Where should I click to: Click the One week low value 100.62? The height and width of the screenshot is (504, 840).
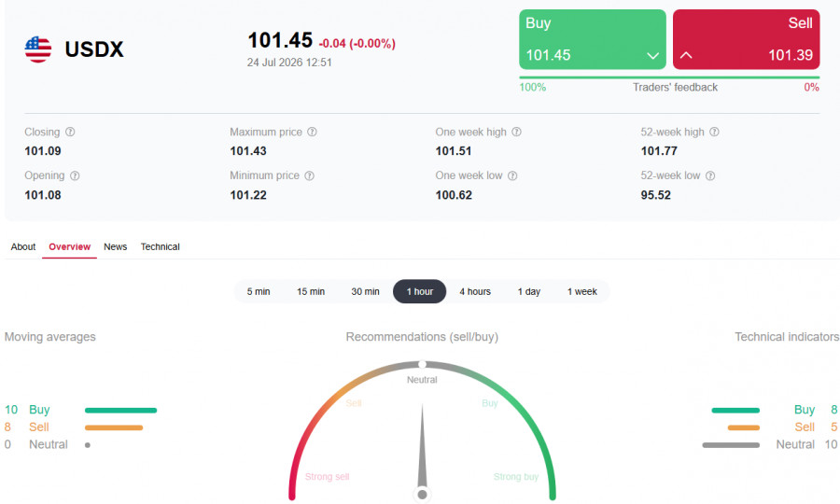click(454, 195)
